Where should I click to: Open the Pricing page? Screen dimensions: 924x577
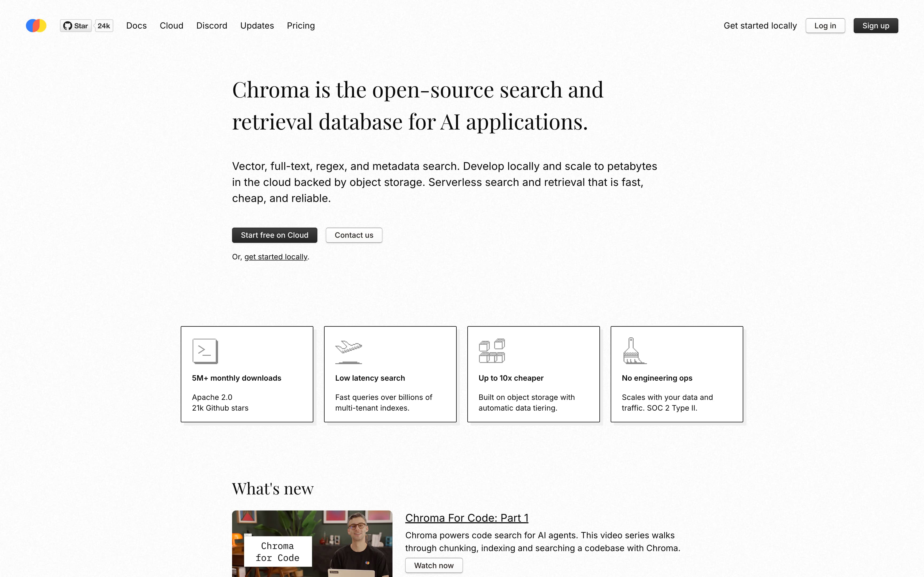(x=301, y=26)
